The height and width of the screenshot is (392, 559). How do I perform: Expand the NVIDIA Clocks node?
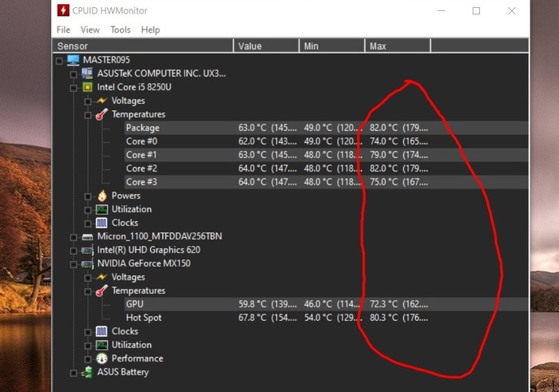tap(88, 332)
